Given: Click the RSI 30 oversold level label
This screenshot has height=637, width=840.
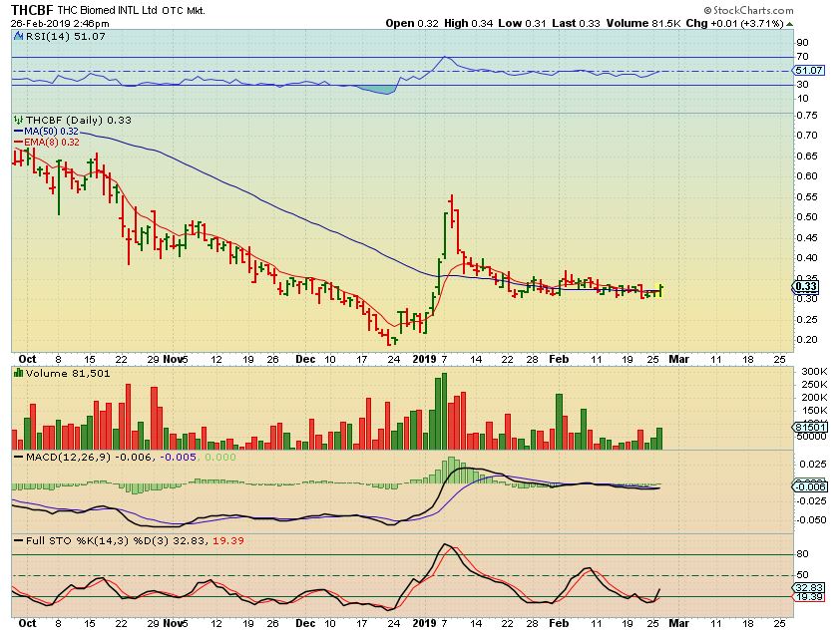Looking at the screenshot, I should [x=802, y=85].
